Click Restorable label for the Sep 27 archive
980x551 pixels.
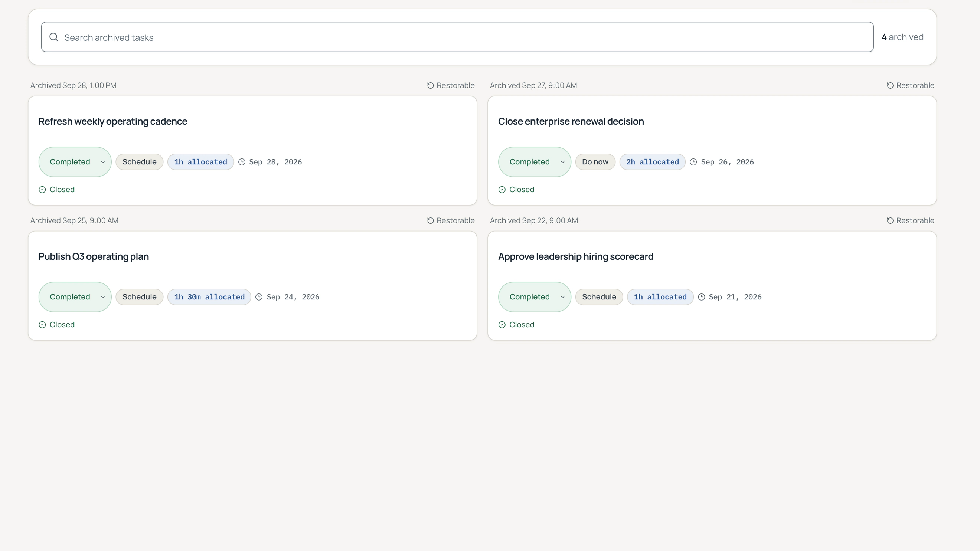click(x=915, y=86)
